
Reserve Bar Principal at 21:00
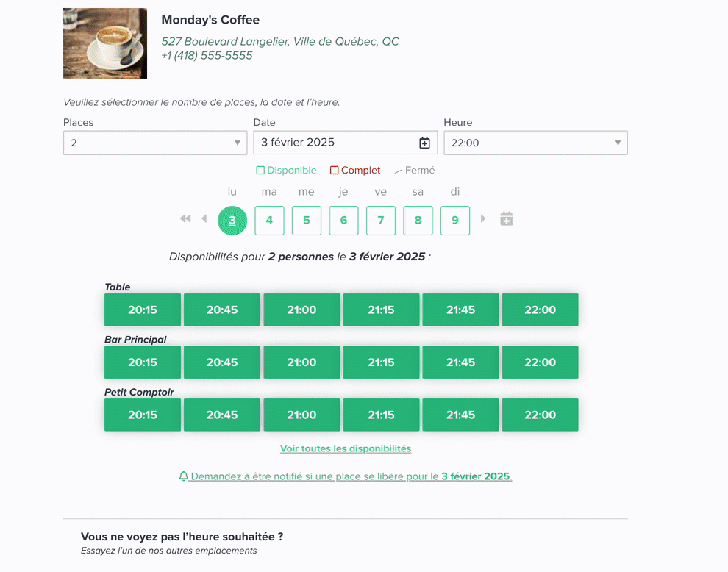click(x=301, y=362)
